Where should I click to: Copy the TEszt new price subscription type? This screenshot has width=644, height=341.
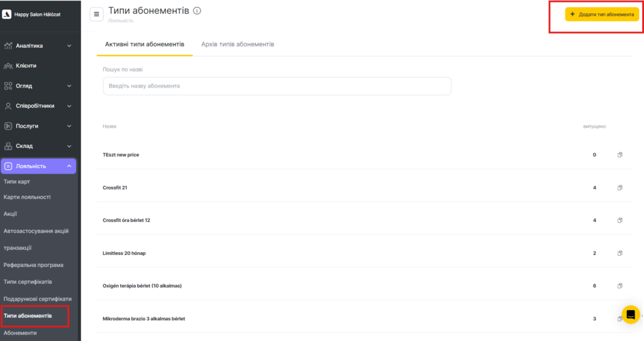pyautogui.click(x=619, y=155)
